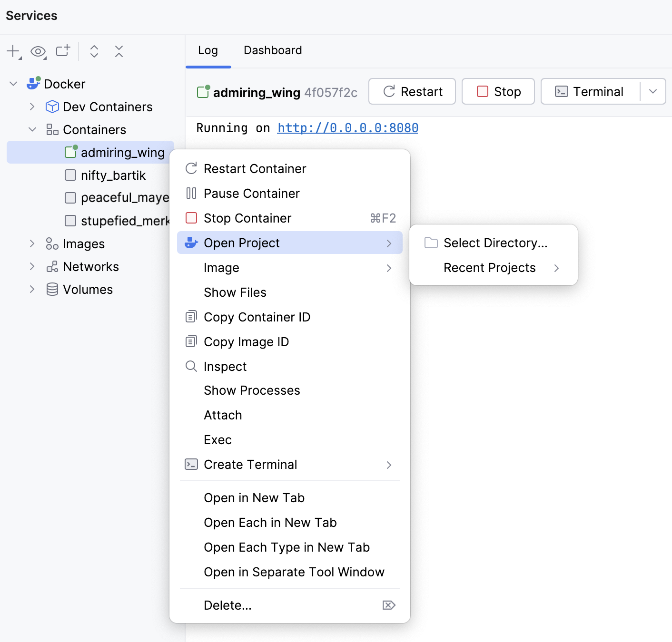Open the Terminal button dropdown arrow
Screen dimensions: 672x642
[653, 91]
